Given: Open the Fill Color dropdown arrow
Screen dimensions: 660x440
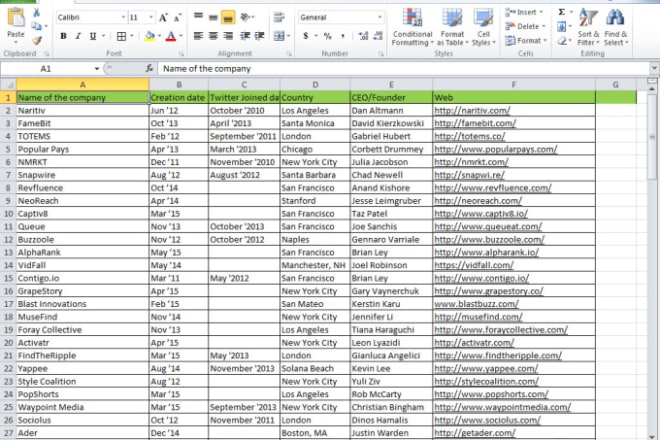Looking at the screenshot, I should coord(160,36).
